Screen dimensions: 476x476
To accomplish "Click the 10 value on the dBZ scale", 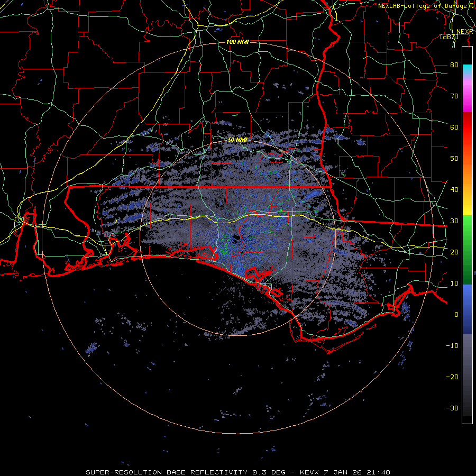I will click(x=454, y=283).
